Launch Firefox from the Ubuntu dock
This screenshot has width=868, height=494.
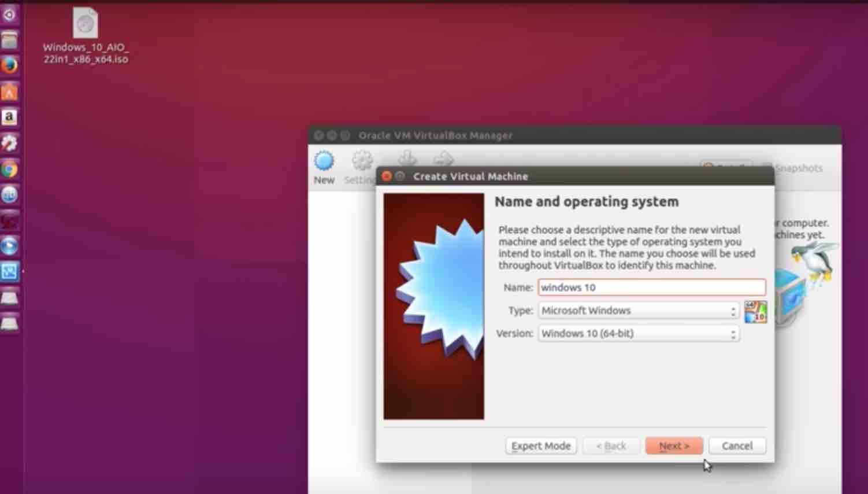point(9,64)
